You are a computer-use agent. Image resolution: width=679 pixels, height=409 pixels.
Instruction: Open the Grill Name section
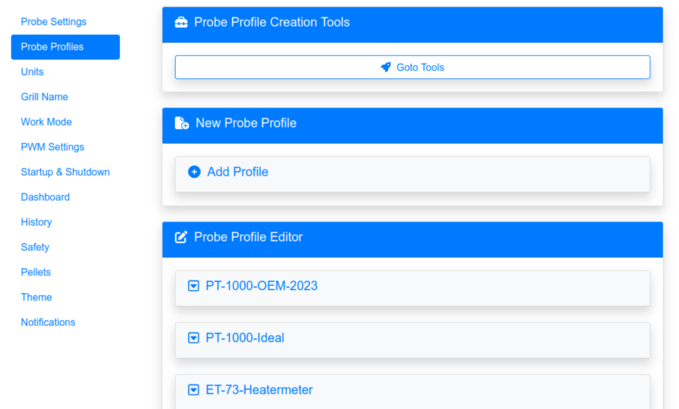click(44, 97)
